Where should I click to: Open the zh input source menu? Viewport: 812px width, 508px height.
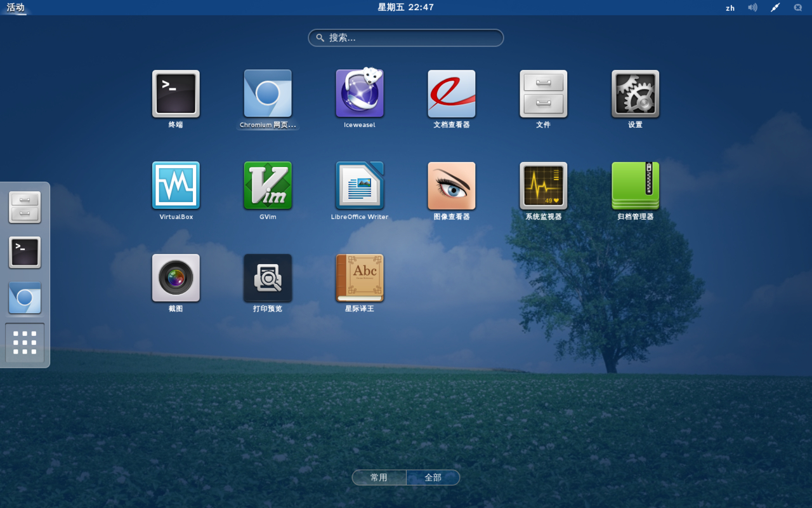(730, 8)
